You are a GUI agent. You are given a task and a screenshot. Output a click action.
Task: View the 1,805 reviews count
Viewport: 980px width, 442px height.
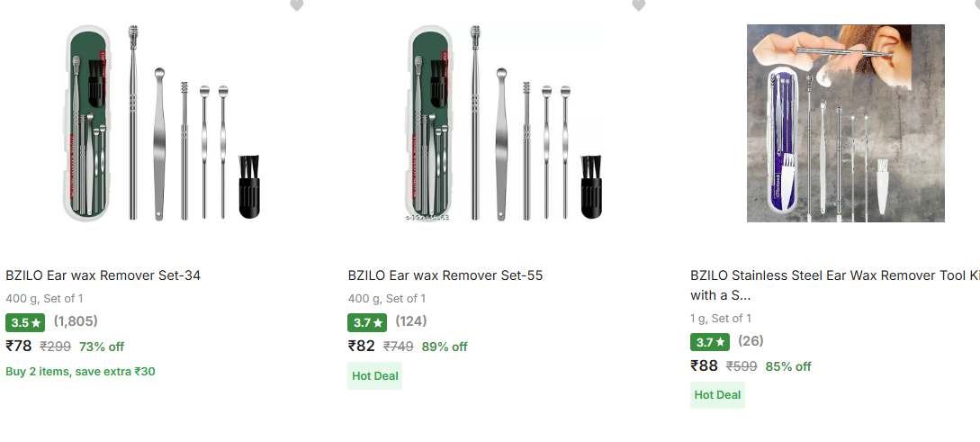[x=76, y=321]
